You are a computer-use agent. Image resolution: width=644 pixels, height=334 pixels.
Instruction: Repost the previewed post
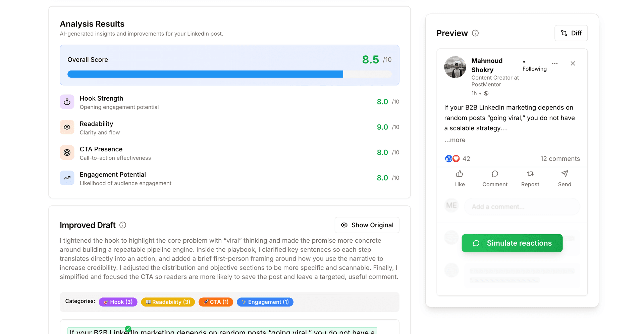[x=530, y=178]
